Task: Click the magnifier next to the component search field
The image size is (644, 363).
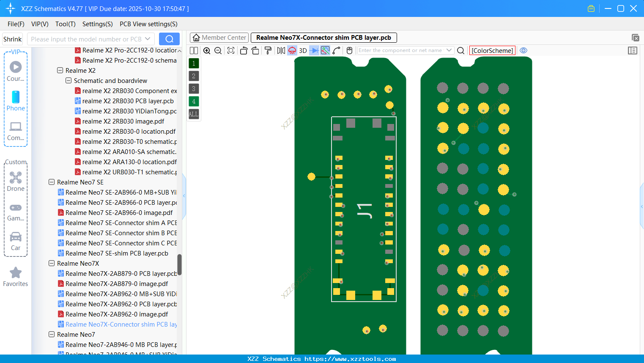Action: point(461,50)
